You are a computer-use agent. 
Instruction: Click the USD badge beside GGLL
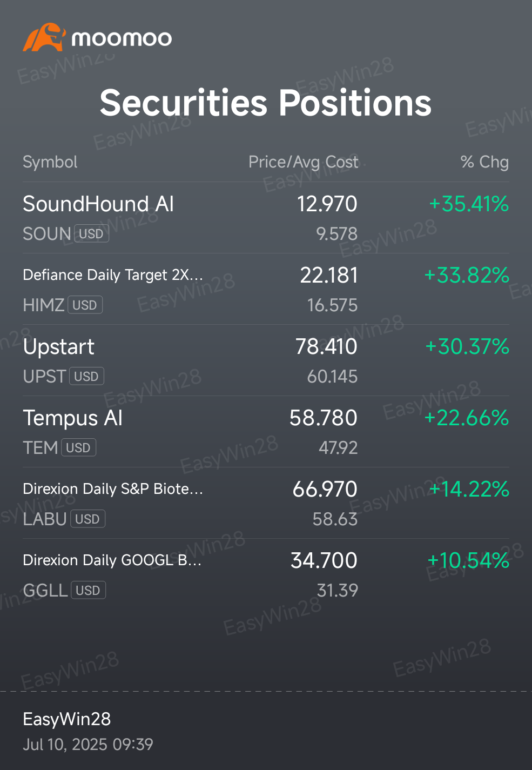pos(88,590)
